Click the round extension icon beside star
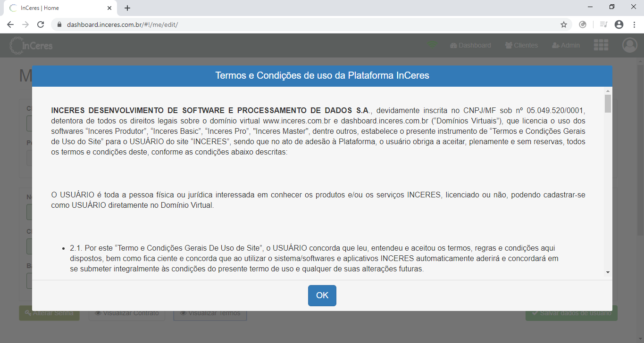This screenshot has width=644, height=343. pos(583,24)
